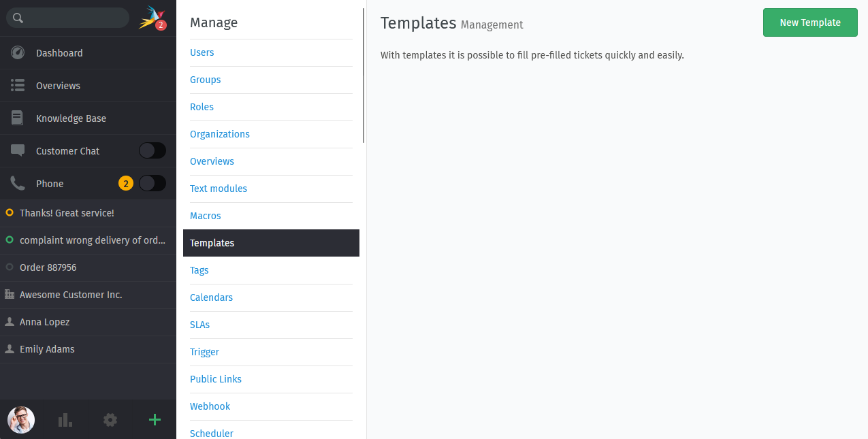Open Phone in main navigation
Image resolution: width=868 pixels, height=439 pixels.
coord(50,184)
